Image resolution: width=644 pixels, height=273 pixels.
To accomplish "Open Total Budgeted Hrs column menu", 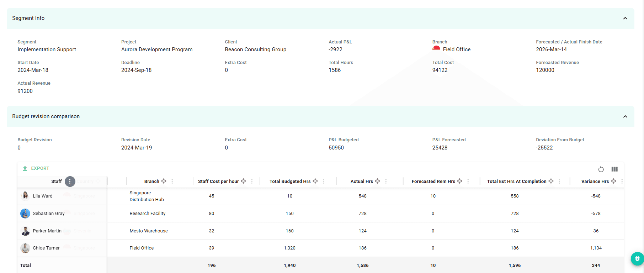I will (x=324, y=181).
